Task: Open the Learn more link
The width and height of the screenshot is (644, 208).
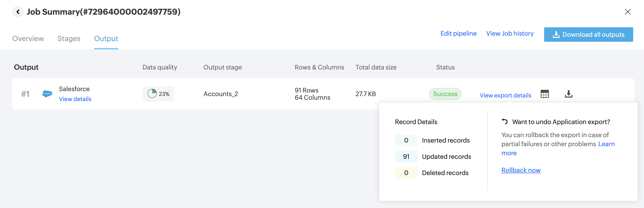Action: point(606,144)
